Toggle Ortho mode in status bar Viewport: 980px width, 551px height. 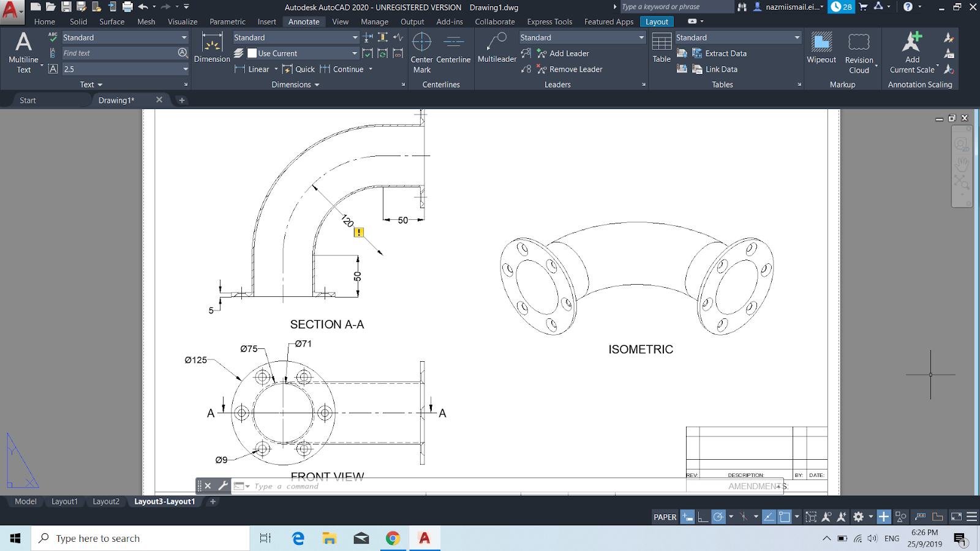coord(703,517)
